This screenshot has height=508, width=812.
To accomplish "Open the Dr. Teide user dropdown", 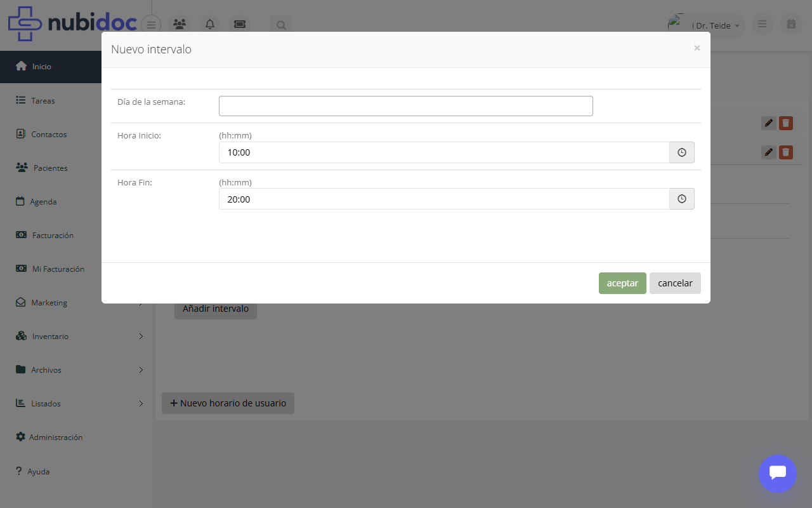I will 705,25.
